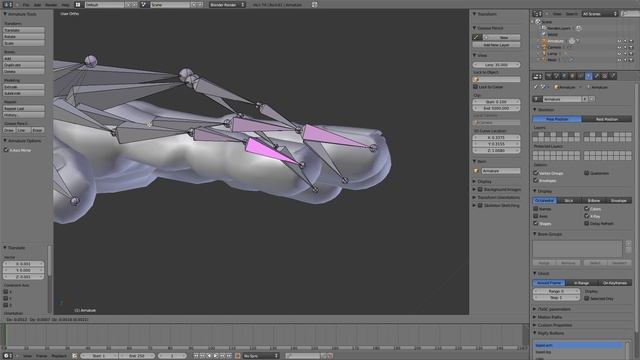Expand the Background Images panel

[475, 189]
